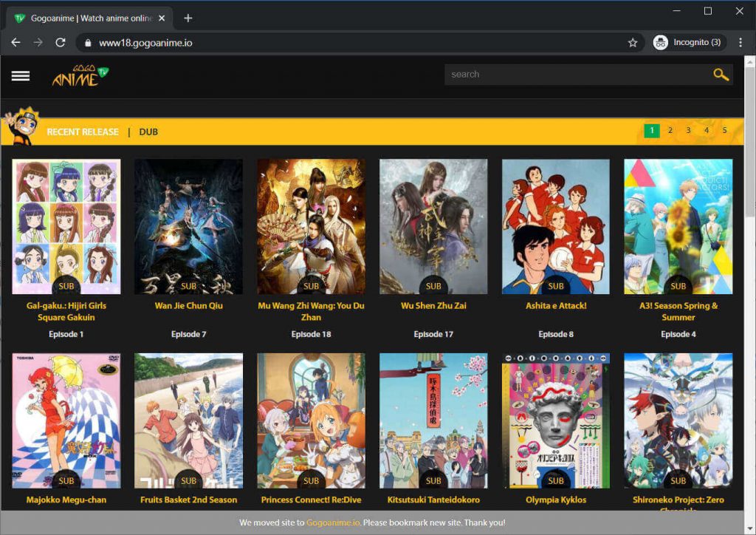Open the Kitsutsuki Tanteidokoro poster
Viewport: 756px width, 535px height.
(x=433, y=420)
